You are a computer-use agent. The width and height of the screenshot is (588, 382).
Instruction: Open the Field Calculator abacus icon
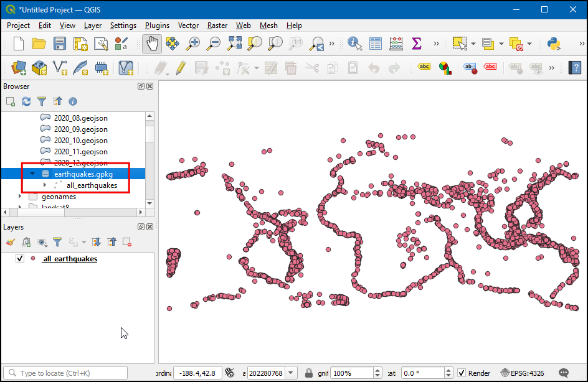(x=396, y=44)
